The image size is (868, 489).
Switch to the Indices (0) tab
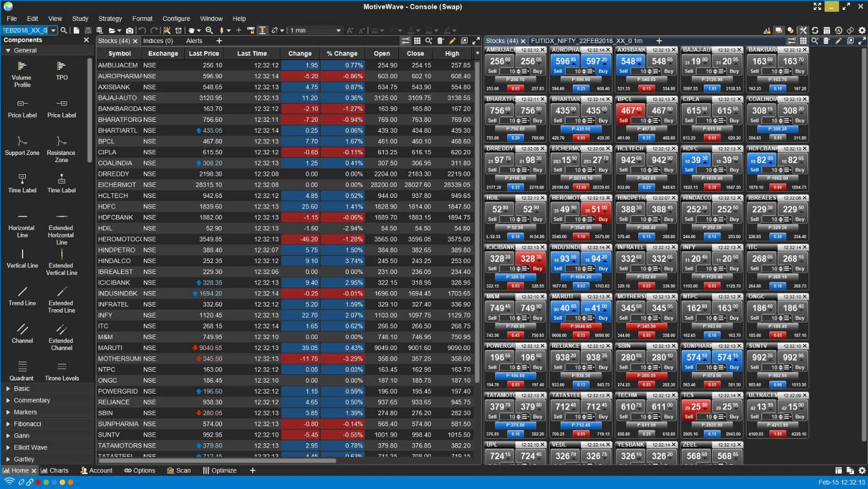158,41
